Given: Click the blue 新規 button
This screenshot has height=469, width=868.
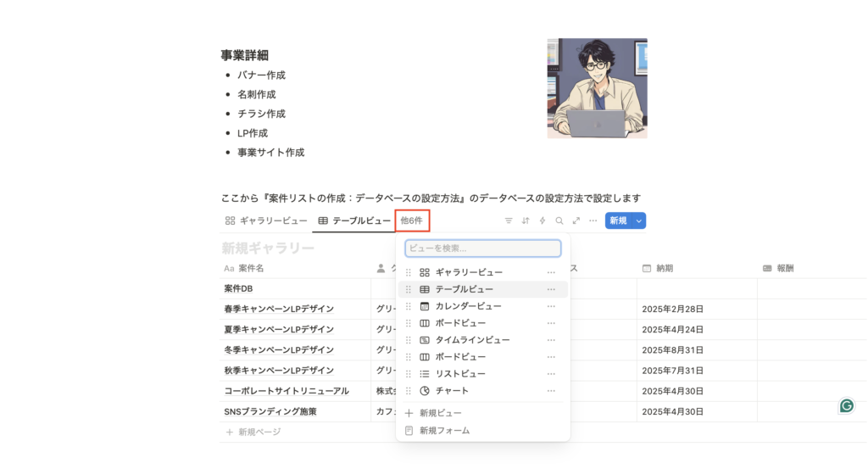Looking at the screenshot, I should 618,221.
